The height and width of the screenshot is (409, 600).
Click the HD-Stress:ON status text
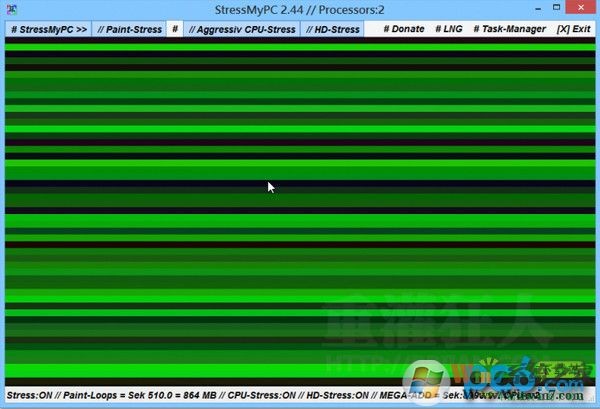(x=338, y=395)
